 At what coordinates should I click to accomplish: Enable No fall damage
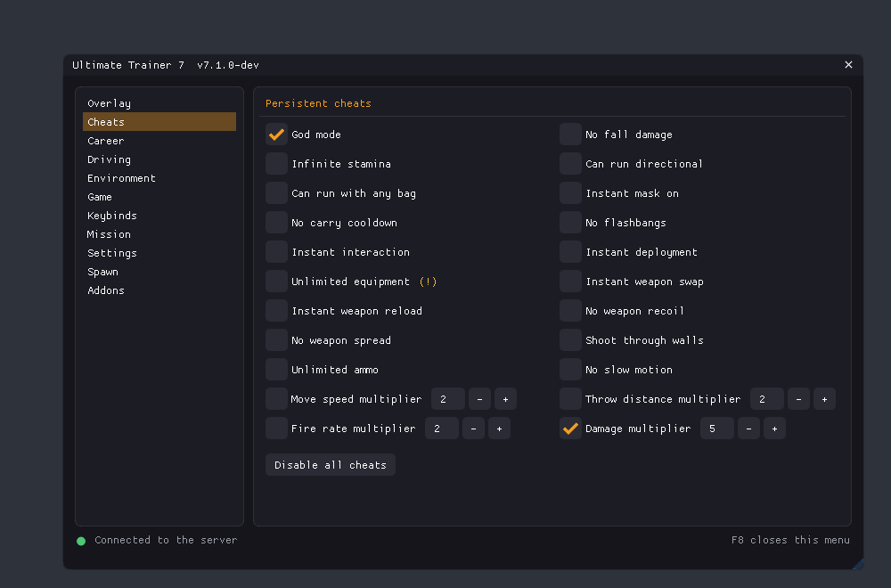[570, 135]
